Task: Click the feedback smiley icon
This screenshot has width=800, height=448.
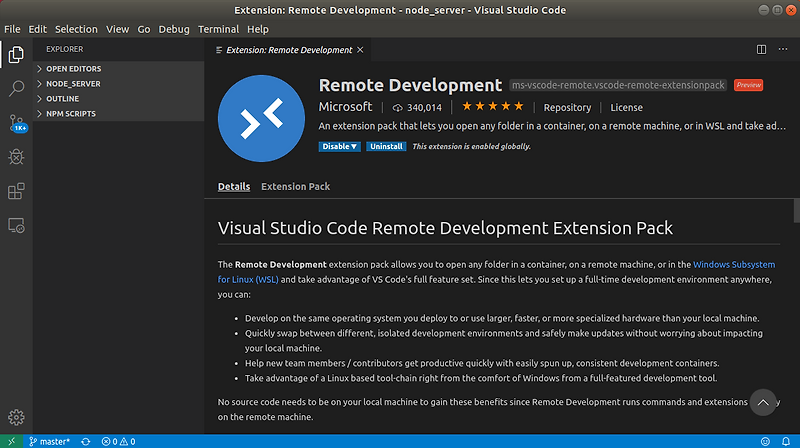Action: click(765, 442)
